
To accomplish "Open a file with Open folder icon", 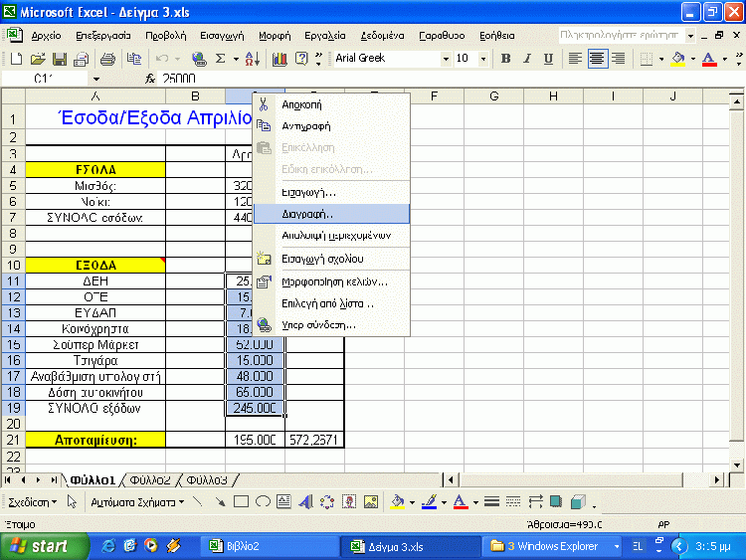I will point(38,59).
